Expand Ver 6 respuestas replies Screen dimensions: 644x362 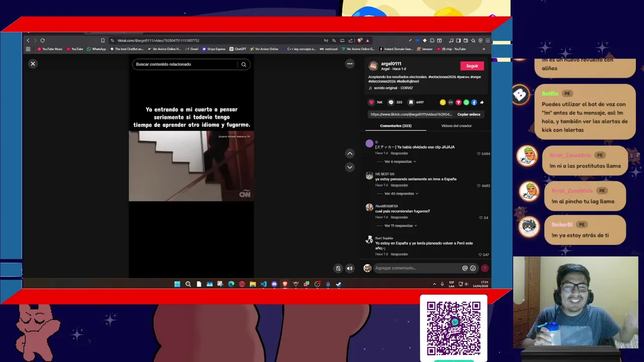point(400,161)
